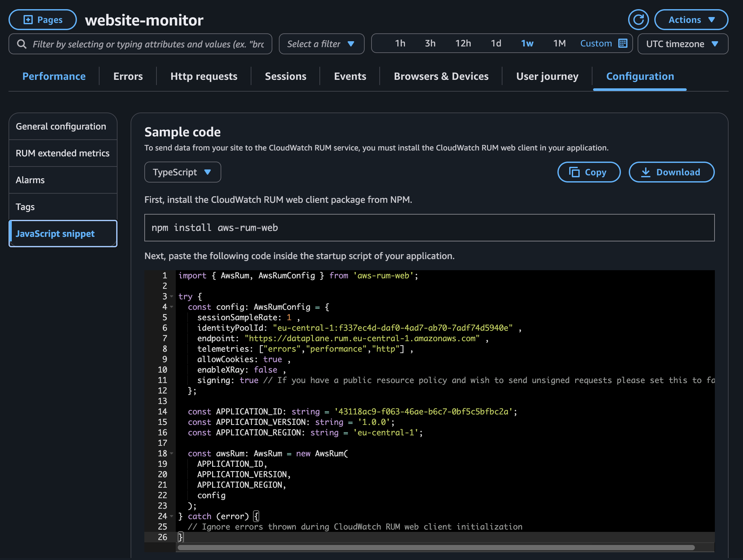Select the 1M time range
Screen dimensions: 743x560
point(559,43)
